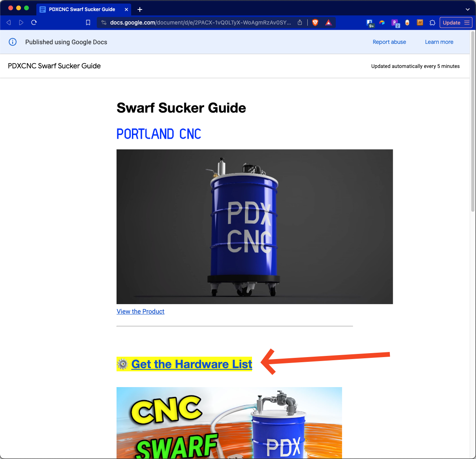Screen dimensions: 476x459
Task: Open the purple R extension with badge 2
Action: [395, 23]
